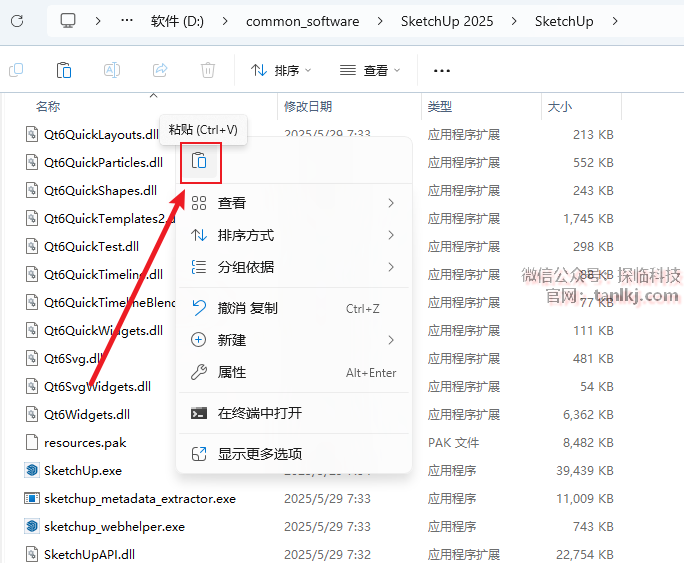Open the 查看 view dropdown in toolbar

(370, 70)
